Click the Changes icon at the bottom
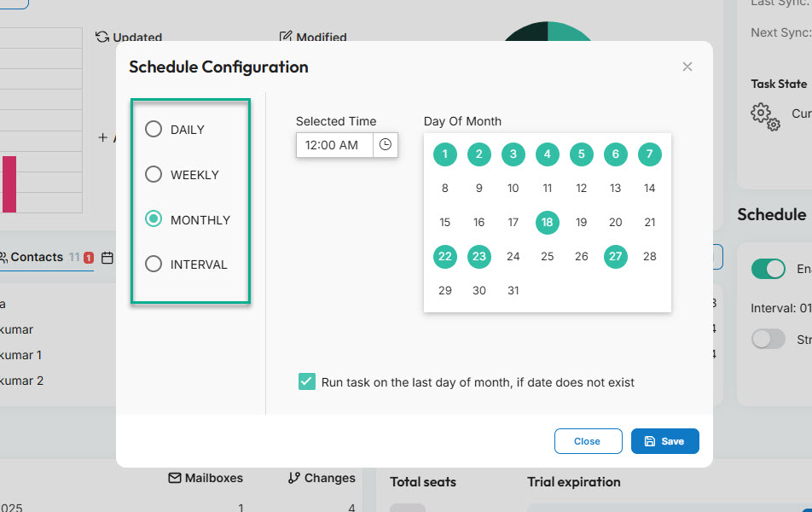The height and width of the screenshot is (512, 812). point(294,478)
